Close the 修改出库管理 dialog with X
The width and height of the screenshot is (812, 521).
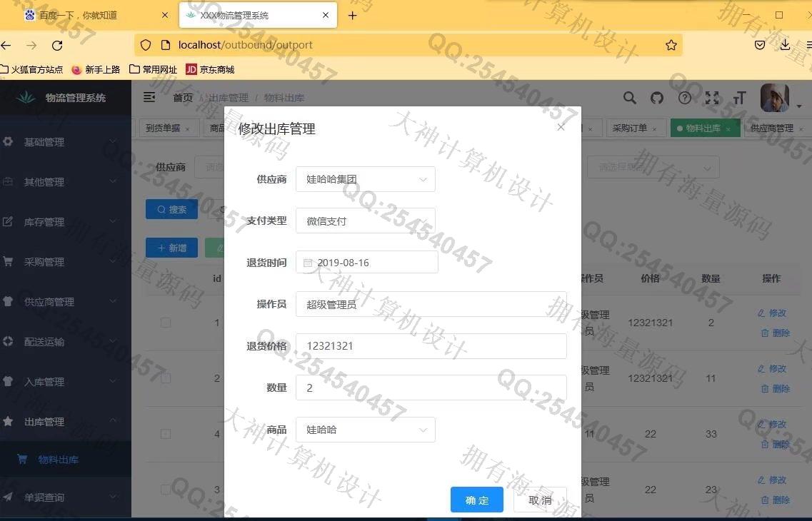[561, 127]
